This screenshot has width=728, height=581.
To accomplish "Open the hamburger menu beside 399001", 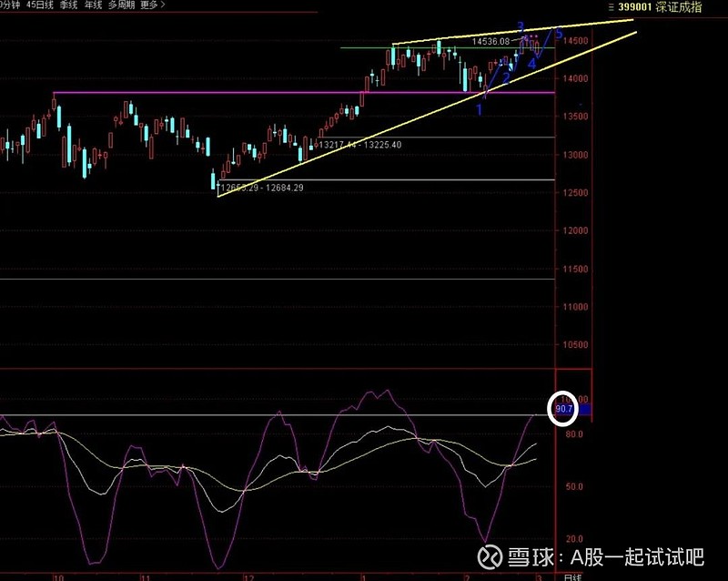I will [x=611, y=7].
